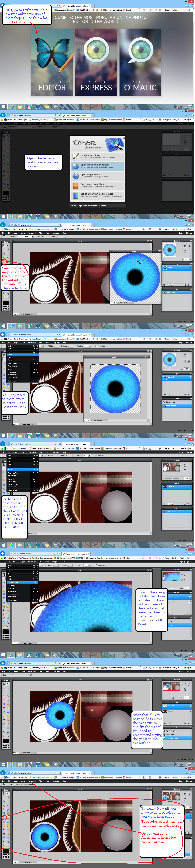Select 'Marquee tool' entry in History panel
The image size is (195, 868).
tap(177, 406)
